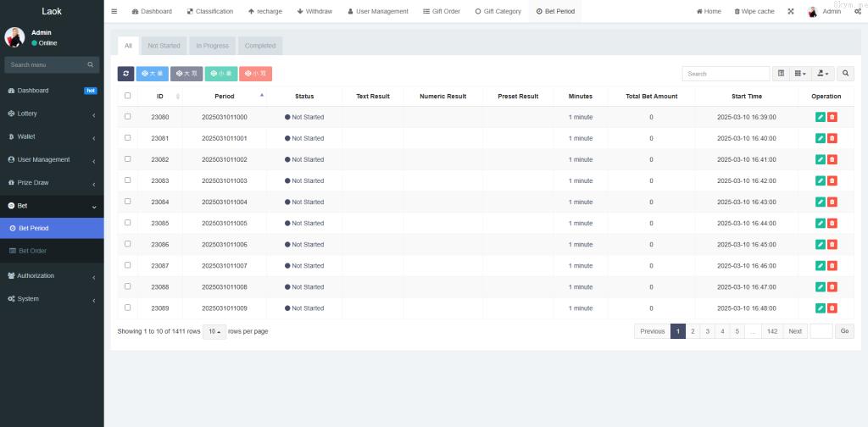The image size is (868, 427).
Task: Click the refresh table button
Action: [x=125, y=74]
